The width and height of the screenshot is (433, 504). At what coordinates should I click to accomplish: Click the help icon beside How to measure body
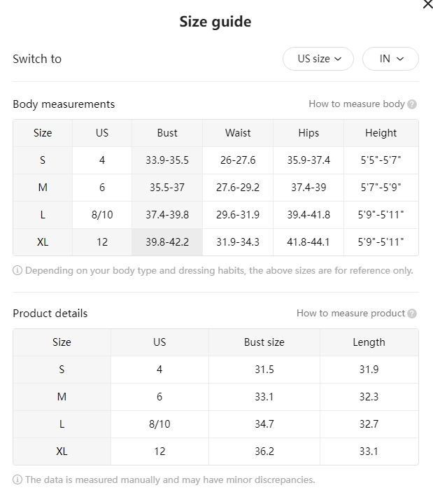coord(412,104)
